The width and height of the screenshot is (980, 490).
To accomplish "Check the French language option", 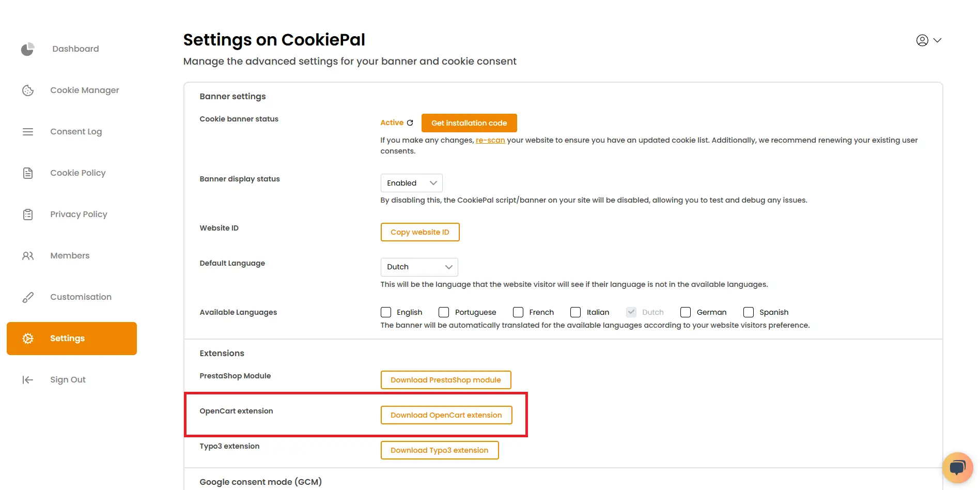I will 518,312.
